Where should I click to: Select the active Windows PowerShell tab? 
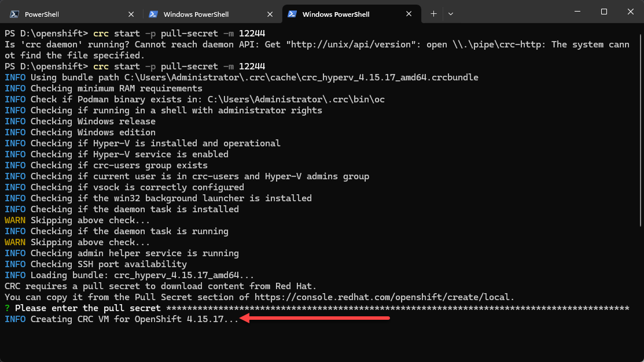pos(336,14)
